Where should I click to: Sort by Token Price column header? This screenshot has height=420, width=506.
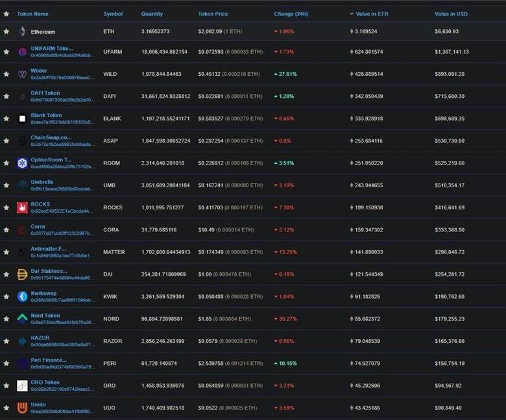click(x=213, y=14)
